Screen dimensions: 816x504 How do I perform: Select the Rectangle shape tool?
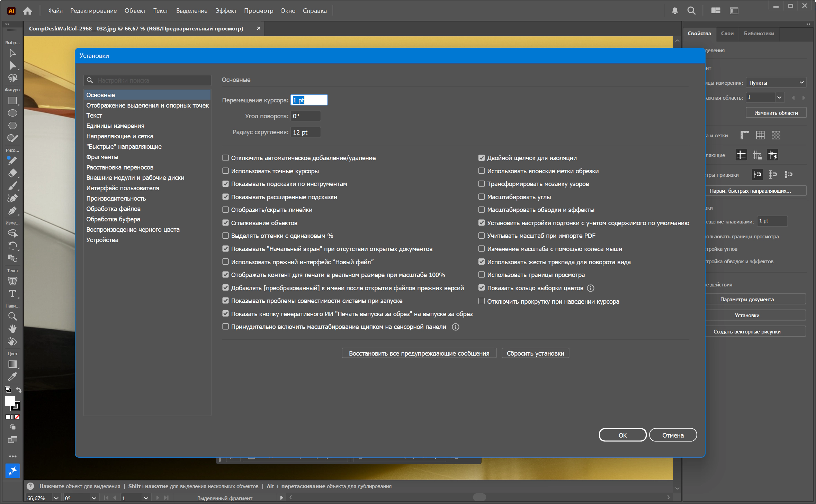pyautogui.click(x=12, y=101)
